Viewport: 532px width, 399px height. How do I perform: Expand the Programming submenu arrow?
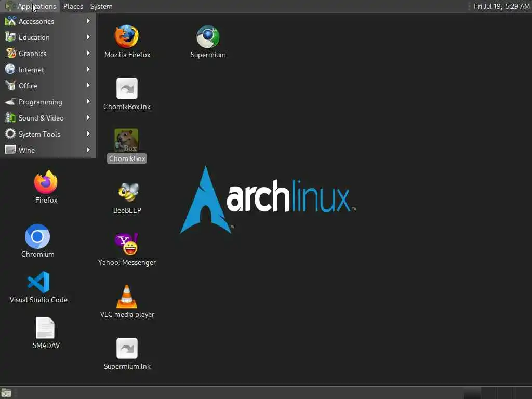88,101
